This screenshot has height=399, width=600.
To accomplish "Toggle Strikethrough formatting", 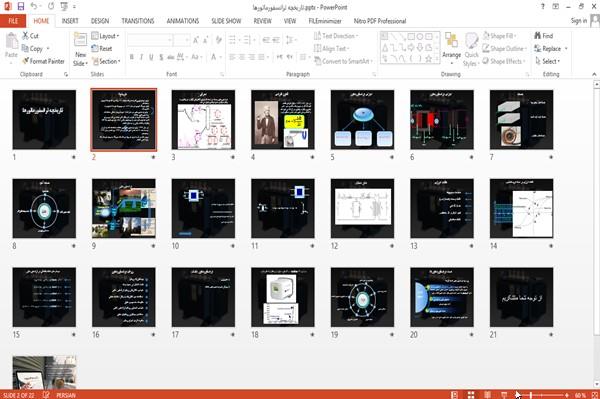I will pos(171,57).
